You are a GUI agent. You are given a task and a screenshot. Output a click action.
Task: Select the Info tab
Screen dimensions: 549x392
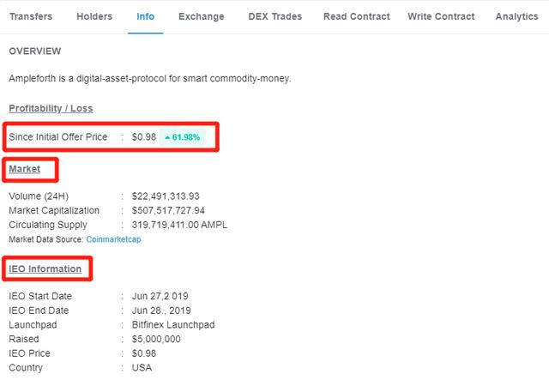point(145,16)
